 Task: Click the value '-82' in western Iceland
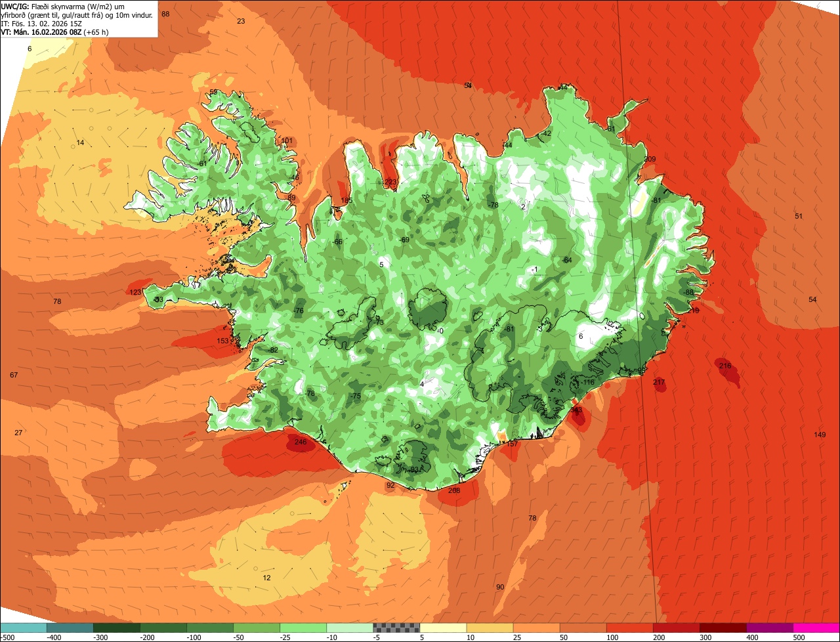coord(274,350)
